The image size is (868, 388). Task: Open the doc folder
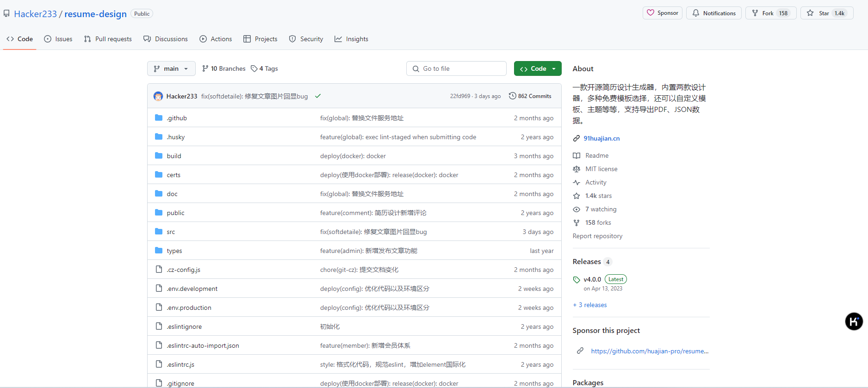click(x=172, y=194)
